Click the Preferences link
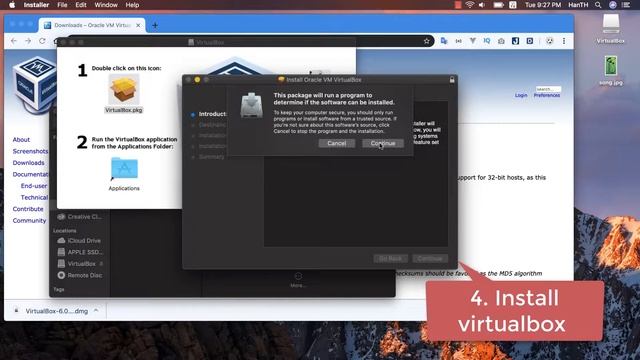This screenshot has height=360, width=640. pos(547,95)
